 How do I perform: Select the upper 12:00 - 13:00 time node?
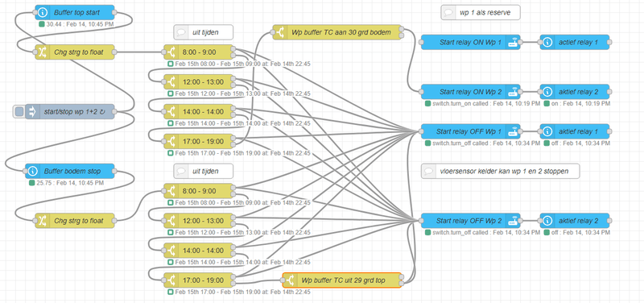(x=198, y=82)
